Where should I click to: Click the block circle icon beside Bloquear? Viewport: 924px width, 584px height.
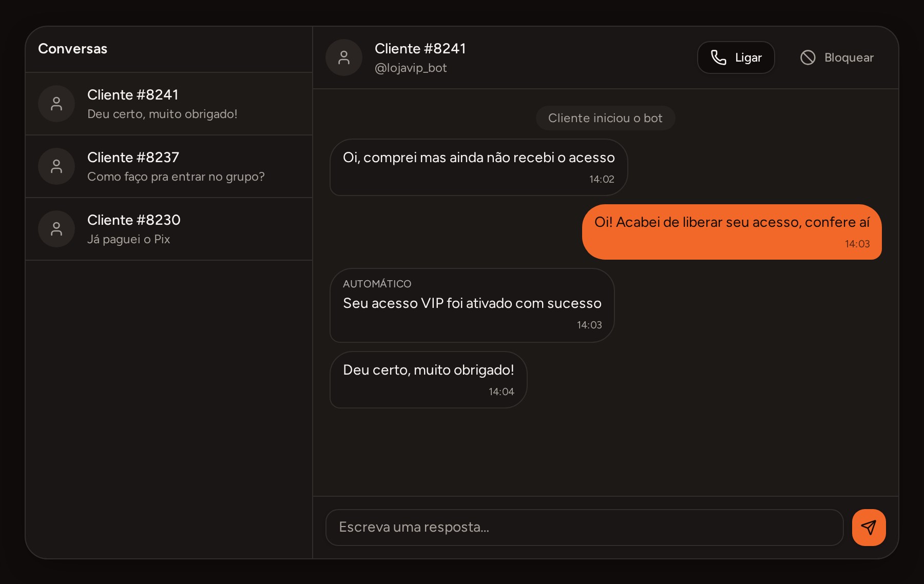pyautogui.click(x=808, y=57)
